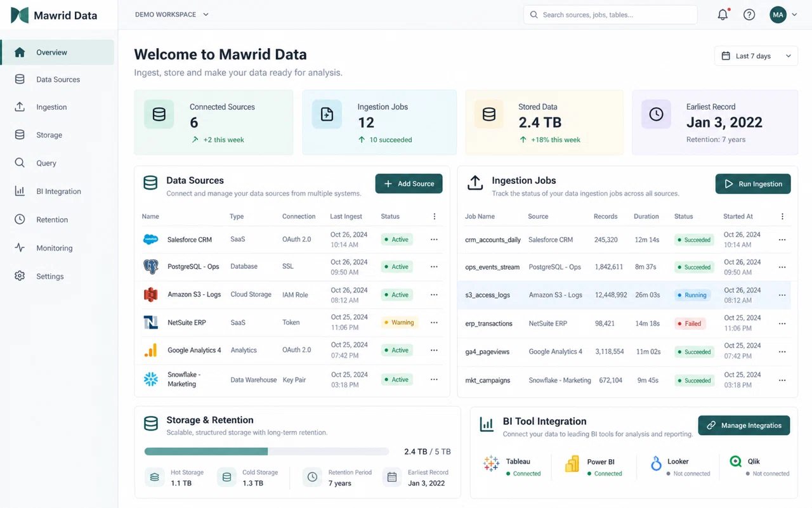
Task: Click the Google Analytics 4 icon
Action: tap(150, 350)
